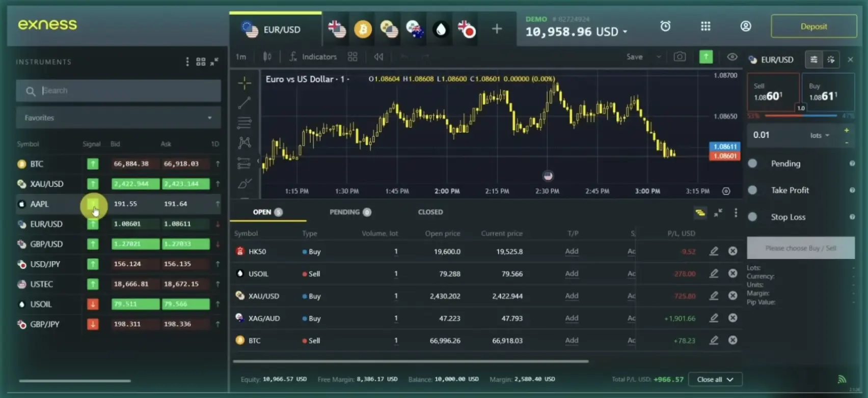Enable the Pending order toggle
868x398 pixels.
(x=752, y=163)
